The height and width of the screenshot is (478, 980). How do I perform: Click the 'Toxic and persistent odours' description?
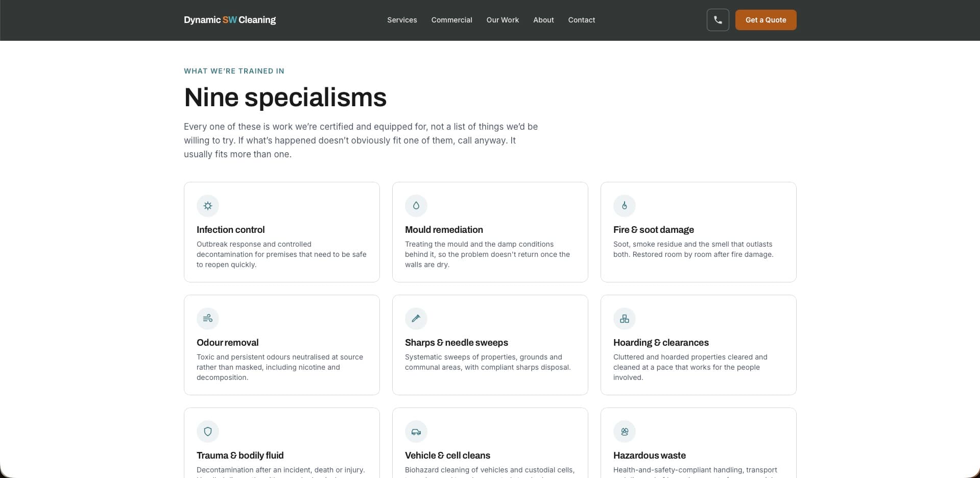pos(280,367)
